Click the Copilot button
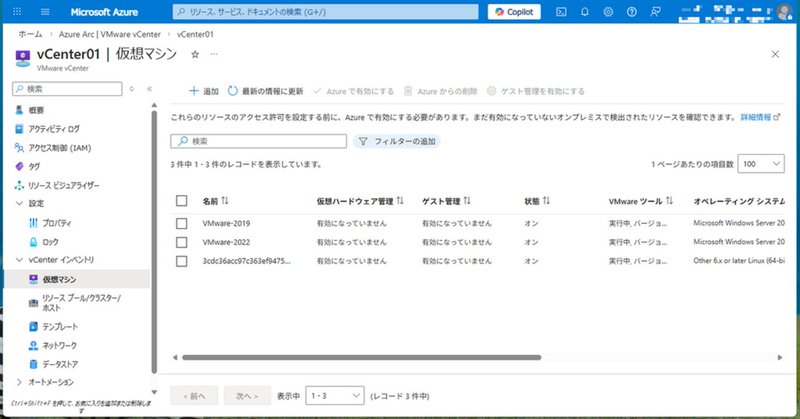Image resolution: width=800 pixels, height=419 pixels. [514, 12]
